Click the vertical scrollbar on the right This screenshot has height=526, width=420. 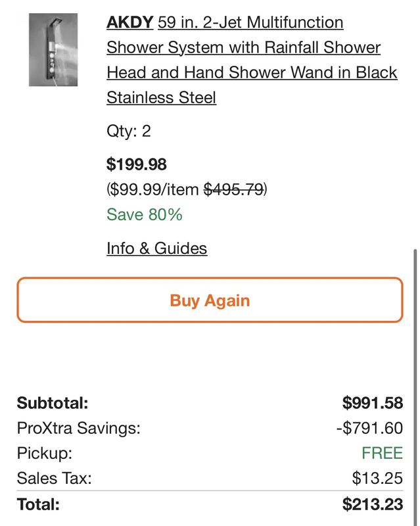click(415, 386)
